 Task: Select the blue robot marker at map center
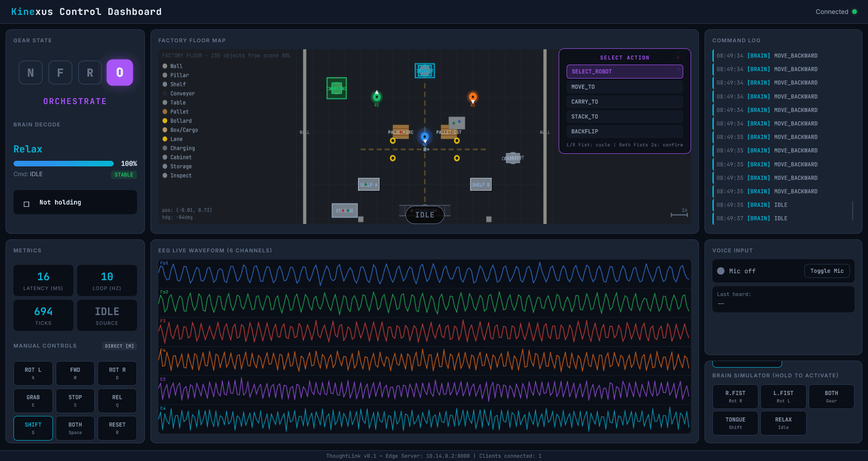(x=424, y=137)
